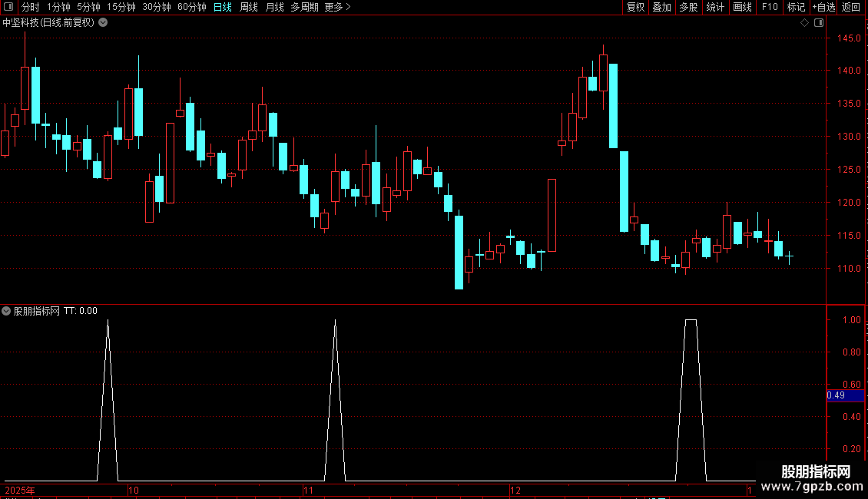This screenshot has height=499, width=868.
Task: Click the 2025年 date axis label
Action: pyautogui.click(x=20, y=490)
